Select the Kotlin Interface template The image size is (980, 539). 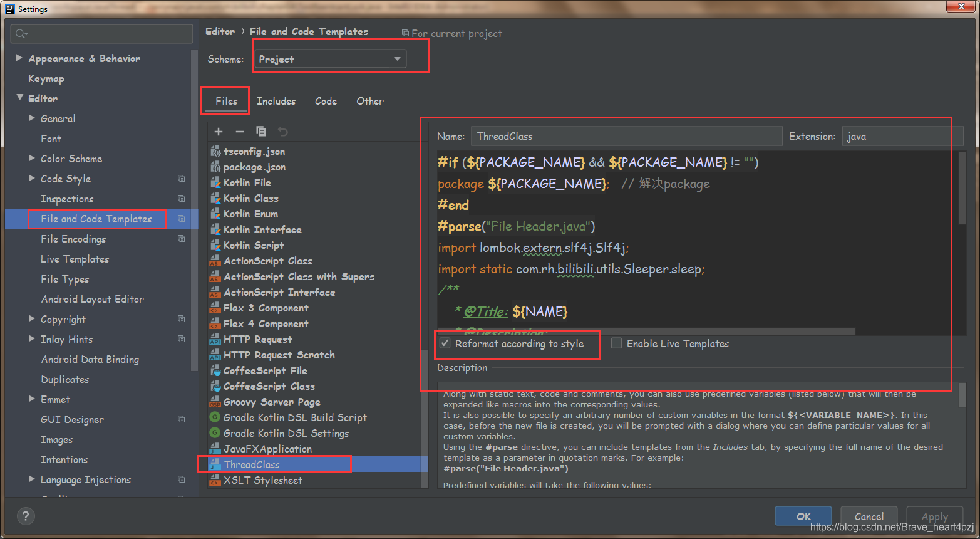pos(262,230)
